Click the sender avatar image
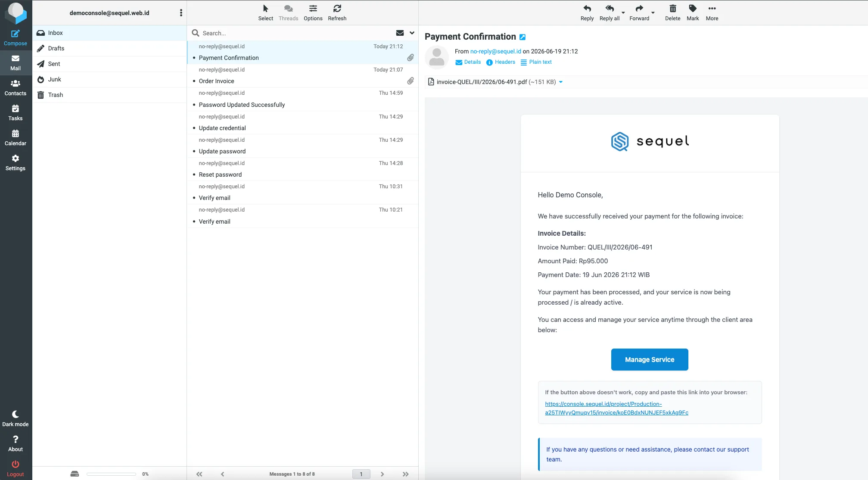 [x=437, y=57]
